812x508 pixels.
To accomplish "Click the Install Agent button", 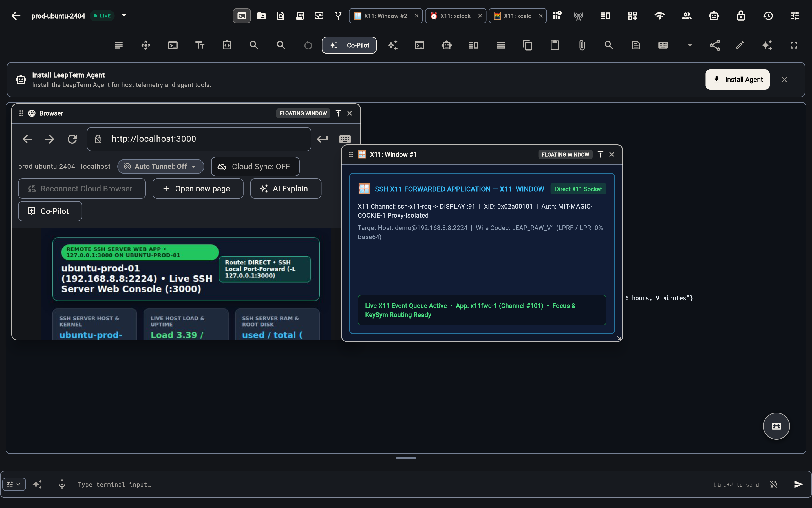I will tap(737, 80).
